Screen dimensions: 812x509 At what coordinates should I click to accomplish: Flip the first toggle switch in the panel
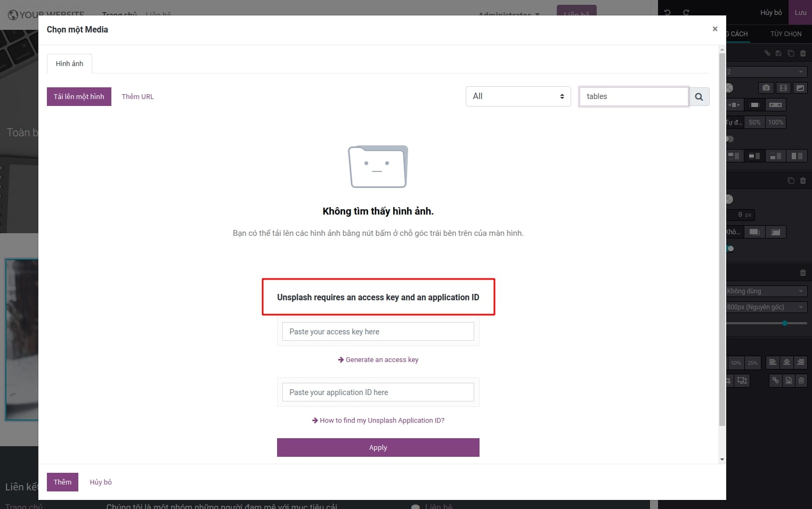click(x=729, y=139)
